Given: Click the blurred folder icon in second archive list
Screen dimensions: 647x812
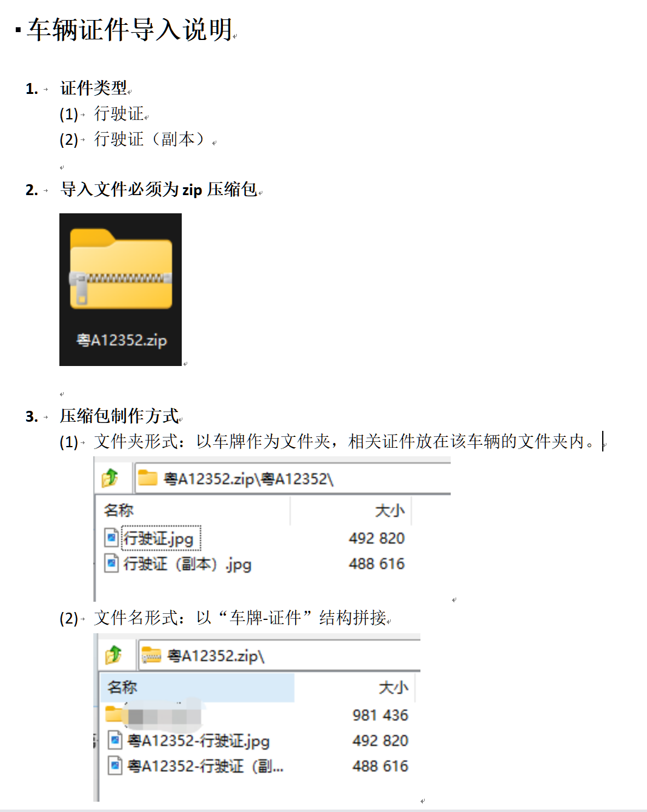Looking at the screenshot, I should click(x=114, y=714).
